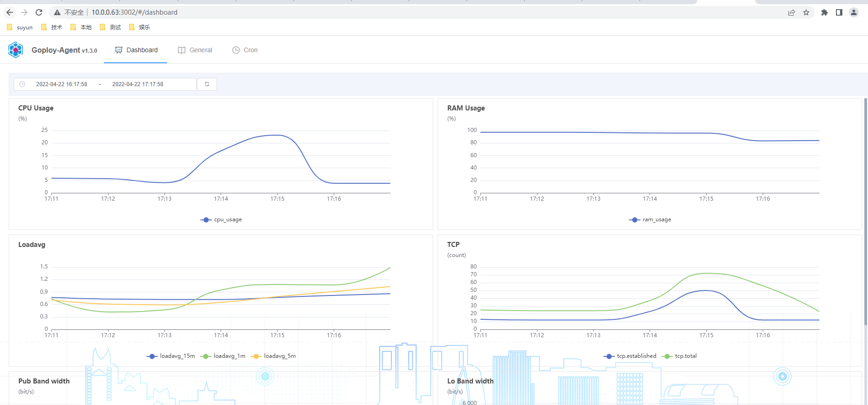Click the refresh icon beside the date range
Viewport: 868px width, 405px height.
[207, 84]
